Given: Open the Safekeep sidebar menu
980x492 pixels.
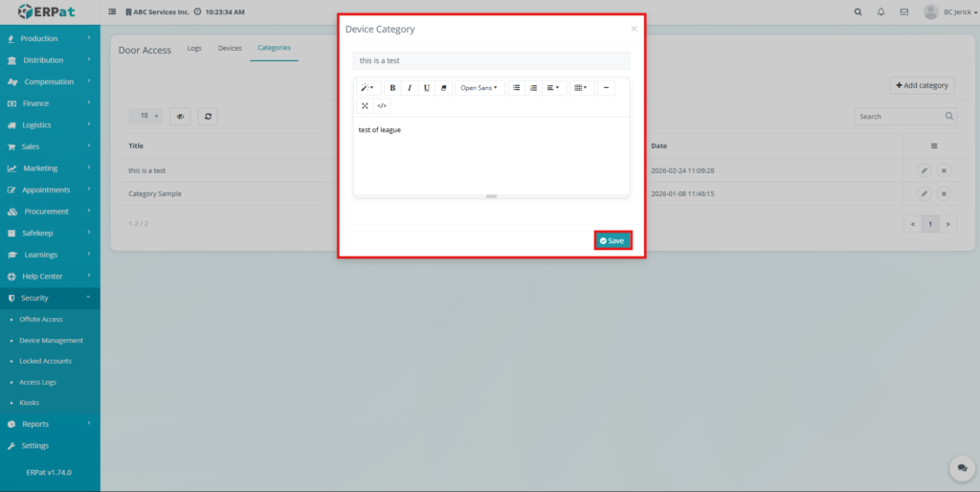Looking at the screenshot, I should point(50,234).
